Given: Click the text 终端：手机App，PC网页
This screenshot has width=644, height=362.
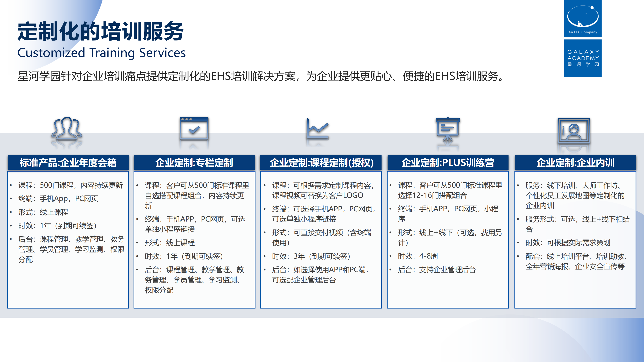Looking at the screenshot, I should tap(58, 199).
